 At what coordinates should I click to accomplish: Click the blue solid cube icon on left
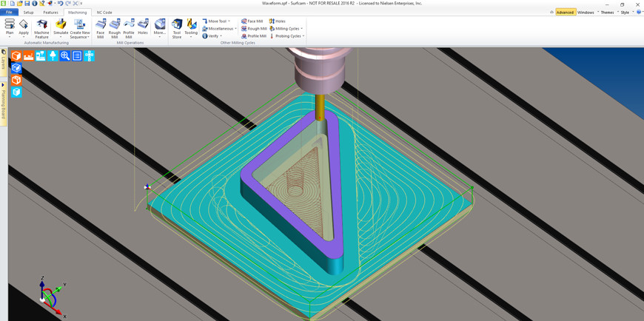pyautogui.click(x=16, y=68)
